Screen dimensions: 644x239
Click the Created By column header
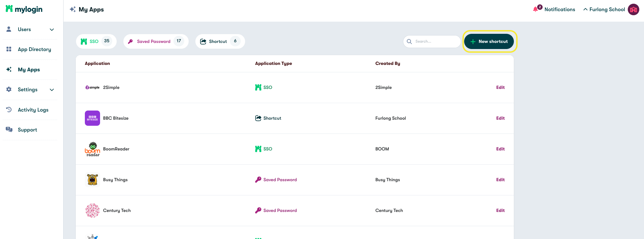(388, 63)
